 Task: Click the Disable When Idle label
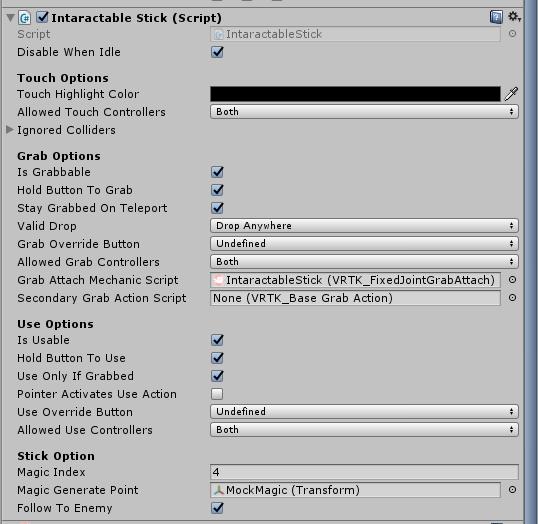click(69, 52)
